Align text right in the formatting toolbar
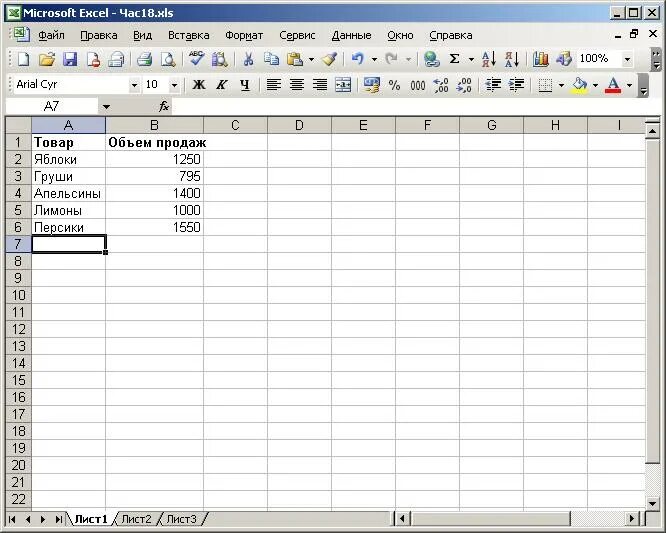The height and width of the screenshot is (533, 666). point(320,85)
